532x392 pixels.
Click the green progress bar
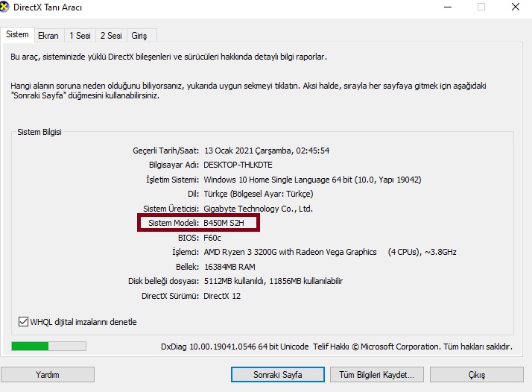point(48,347)
